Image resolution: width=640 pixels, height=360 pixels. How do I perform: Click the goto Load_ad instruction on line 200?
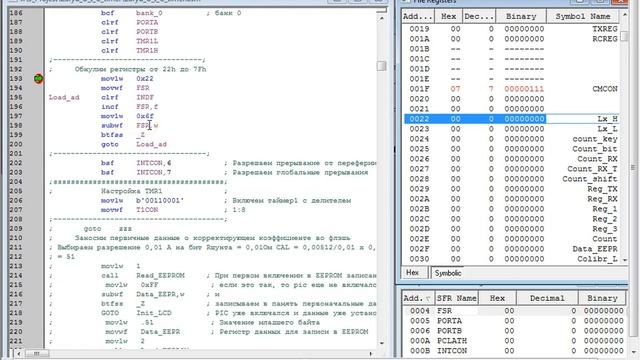pos(134,144)
